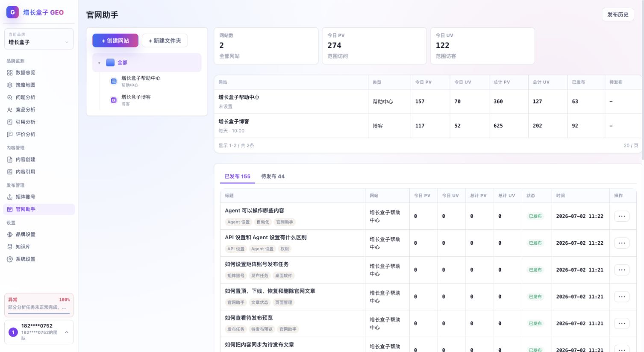Image resolution: width=644 pixels, height=352 pixels.
Task: Open the 系统设置 gear icon
Action: point(10,259)
